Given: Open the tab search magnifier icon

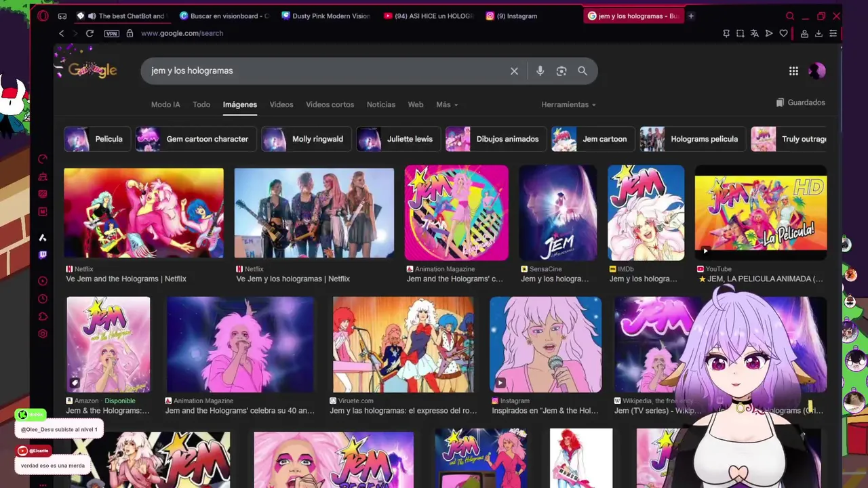Looking at the screenshot, I should pyautogui.click(x=790, y=16).
